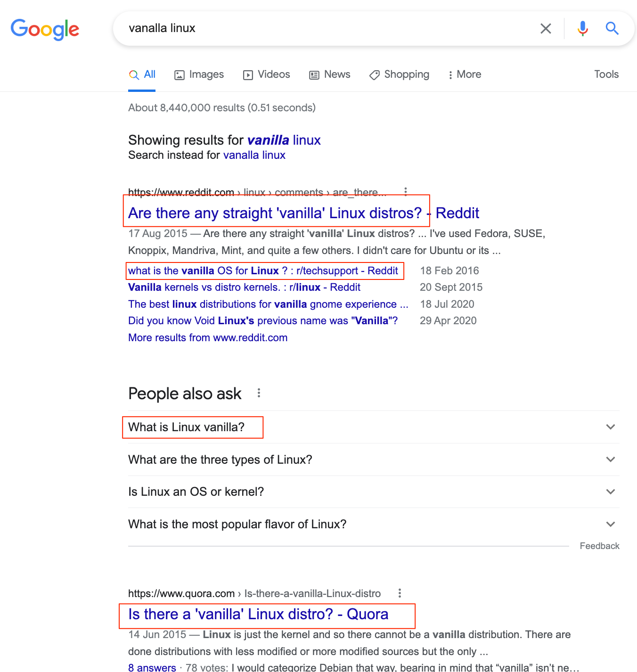Open the three-dot menu next to the Reddit result
The width and height of the screenshot is (637, 672).
406,191
